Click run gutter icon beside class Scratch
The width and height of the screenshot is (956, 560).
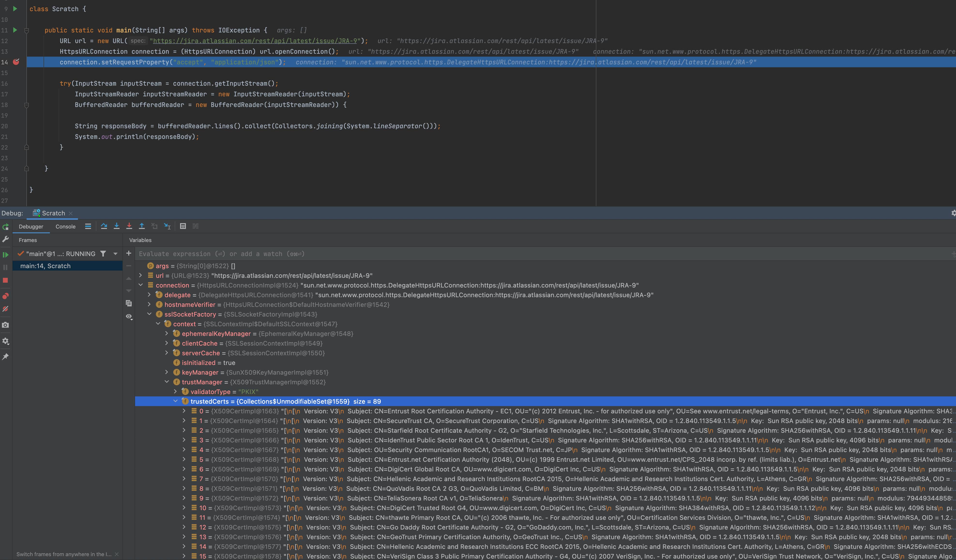[15, 8]
